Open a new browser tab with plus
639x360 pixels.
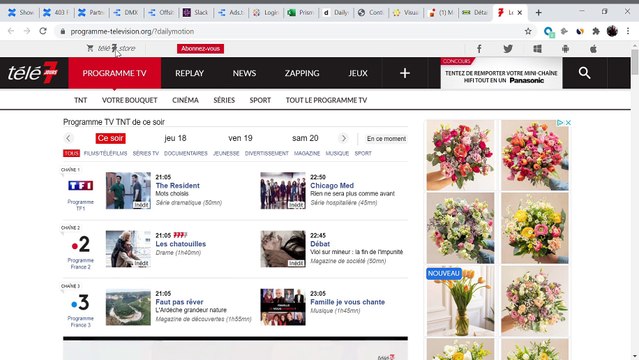(x=538, y=13)
